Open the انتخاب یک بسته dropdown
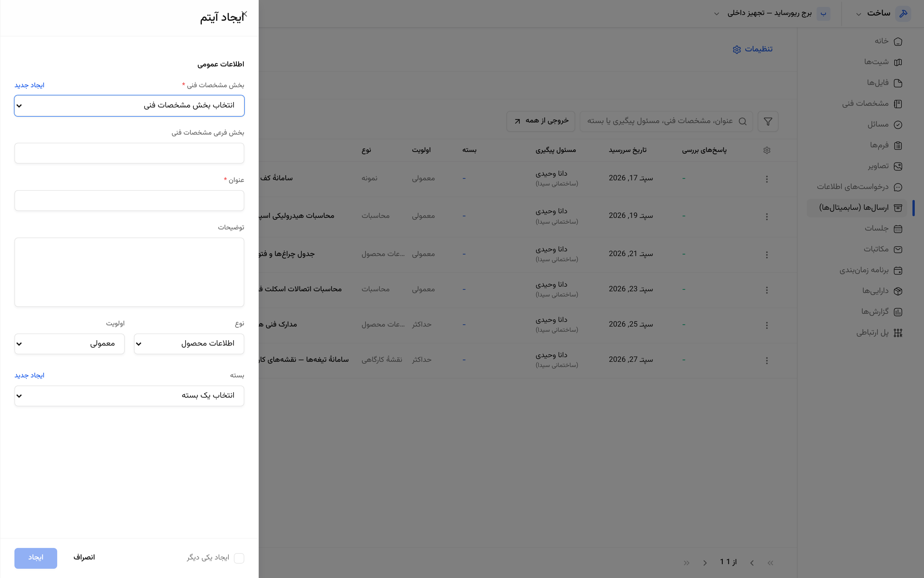924x578 pixels. 129,396
